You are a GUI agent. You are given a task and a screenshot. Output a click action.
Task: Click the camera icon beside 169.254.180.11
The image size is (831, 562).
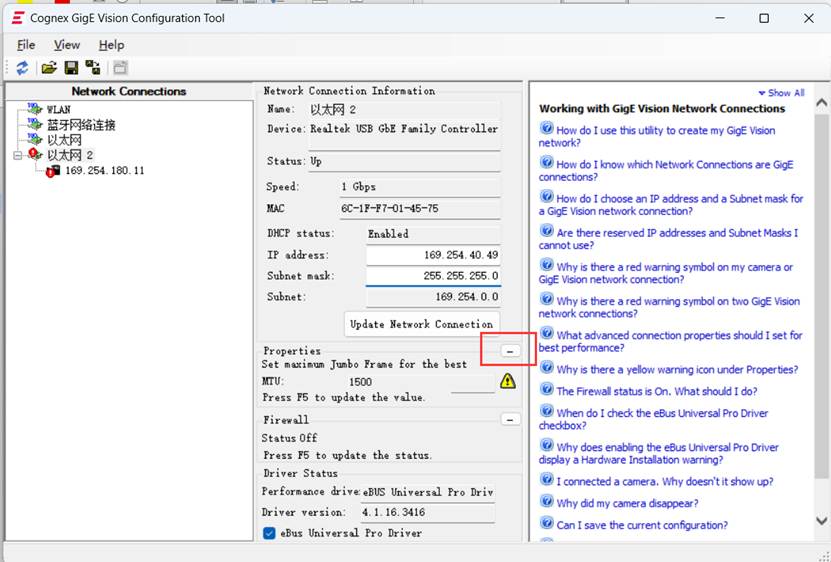[53, 171]
